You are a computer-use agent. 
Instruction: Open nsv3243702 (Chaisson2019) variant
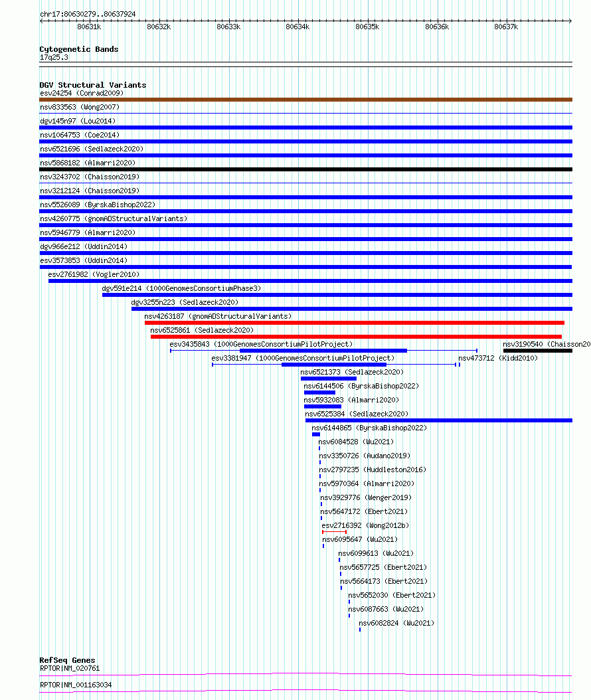90,177
